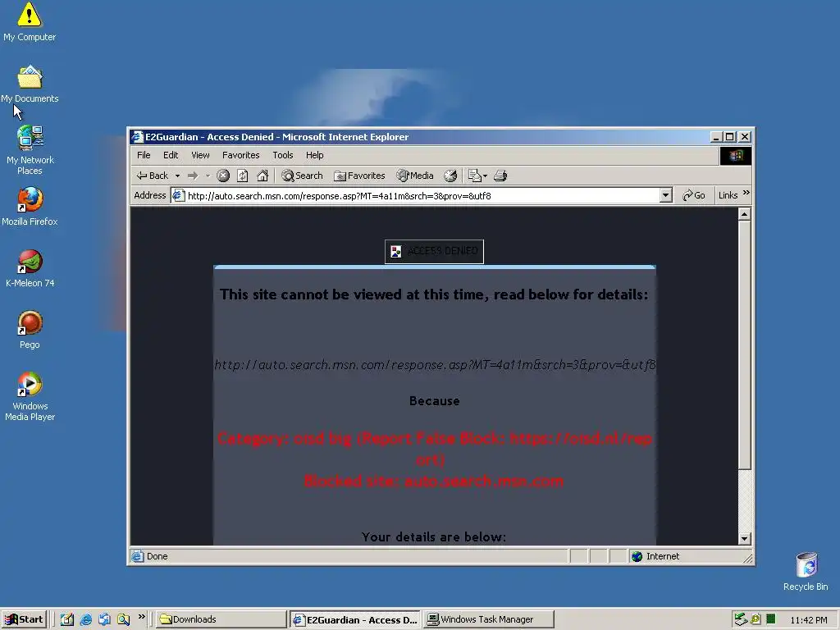The width and height of the screenshot is (840, 630).
Task: Expand the quick launch overflow chevron
Action: (x=141, y=617)
